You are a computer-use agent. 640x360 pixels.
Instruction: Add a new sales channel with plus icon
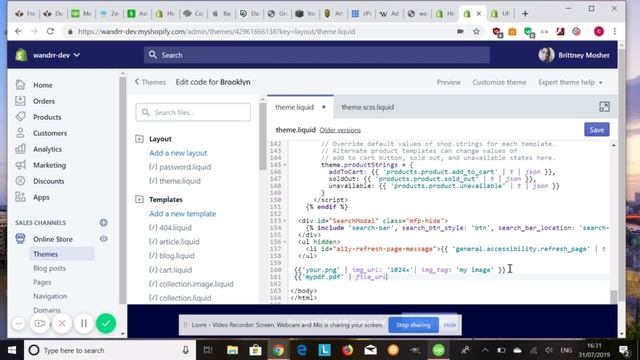click(104, 222)
